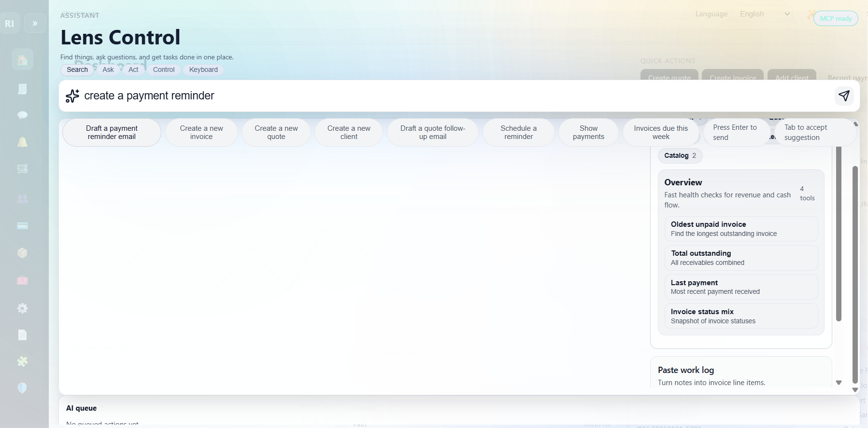Click the prompt input with payment reminder text
The width and height of the screenshot is (868, 428).
454,96
